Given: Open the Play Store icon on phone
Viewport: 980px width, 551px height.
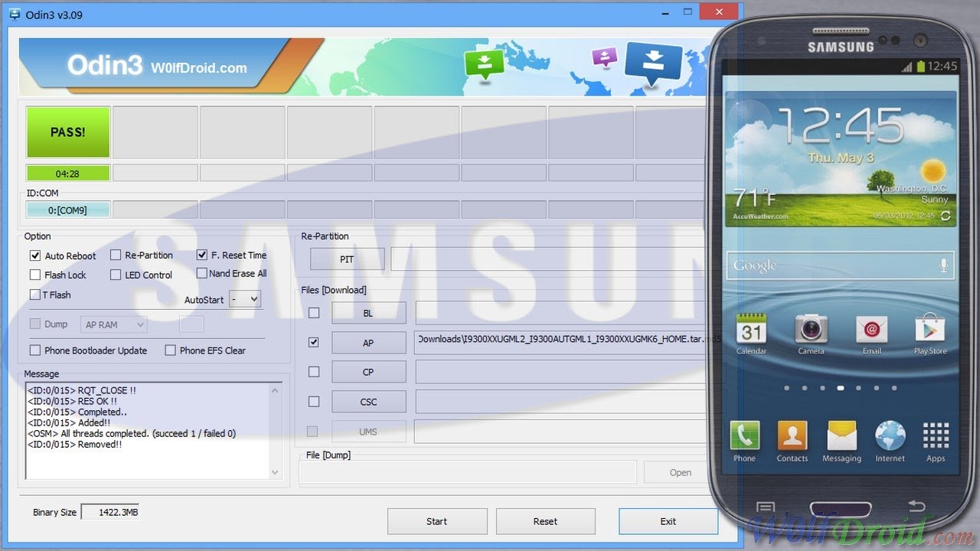Looking at the screenshot, I should click(930, 330).
